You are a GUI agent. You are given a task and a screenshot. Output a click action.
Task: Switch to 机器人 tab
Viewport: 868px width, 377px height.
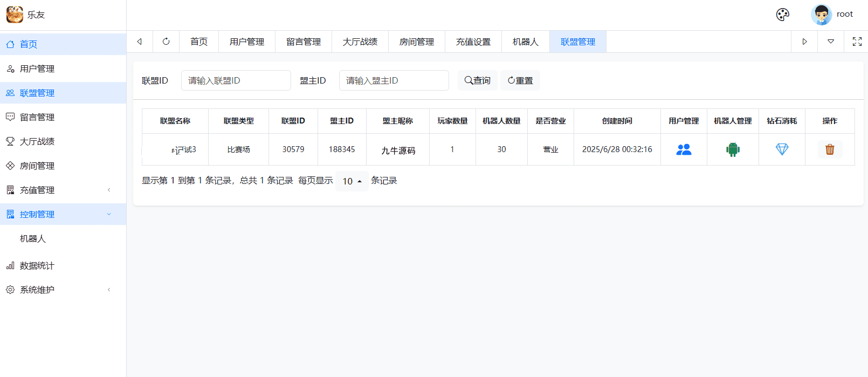click(526, 42)
